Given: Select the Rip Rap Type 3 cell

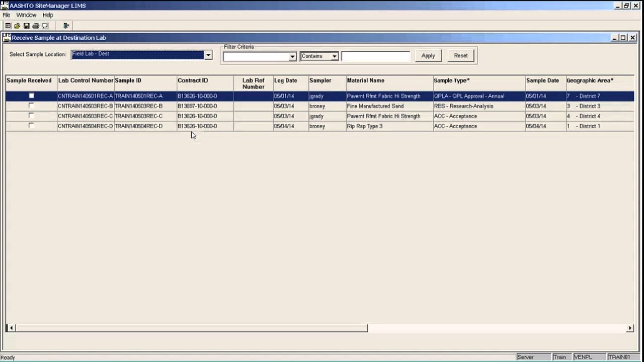Looking at the screenshot, I should (389, 126).
